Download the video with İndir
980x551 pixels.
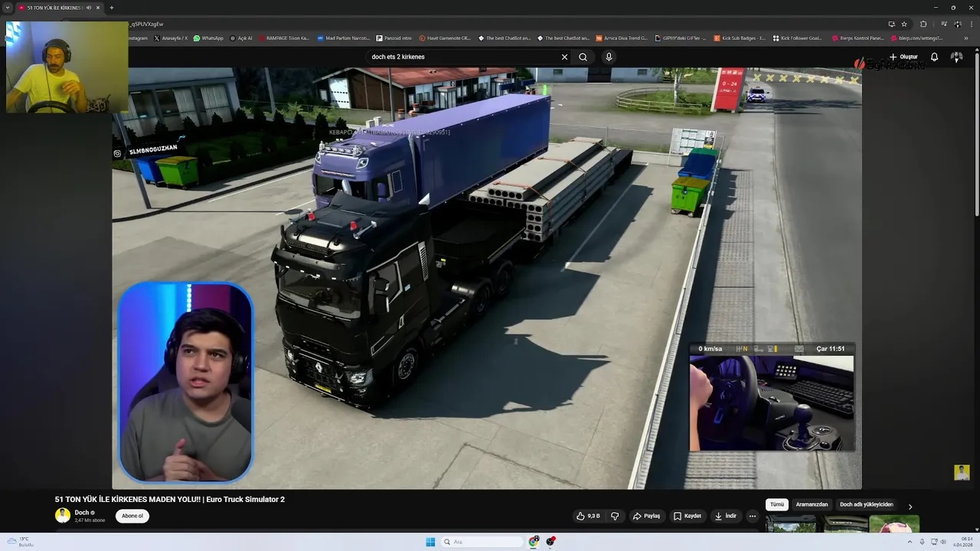(x=725, y=516)
